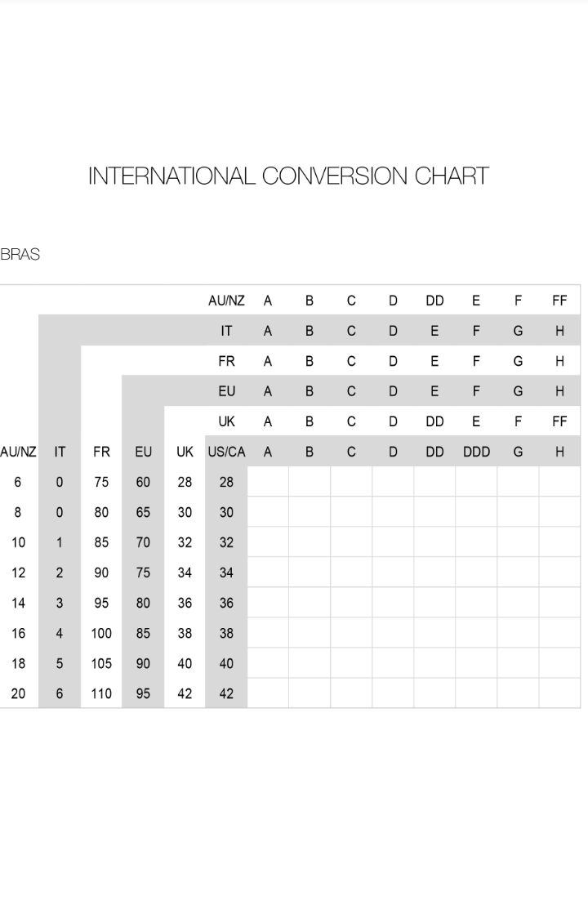Click US/CA band size 36
Screen dimensions: 588x900
coord(226,603)
